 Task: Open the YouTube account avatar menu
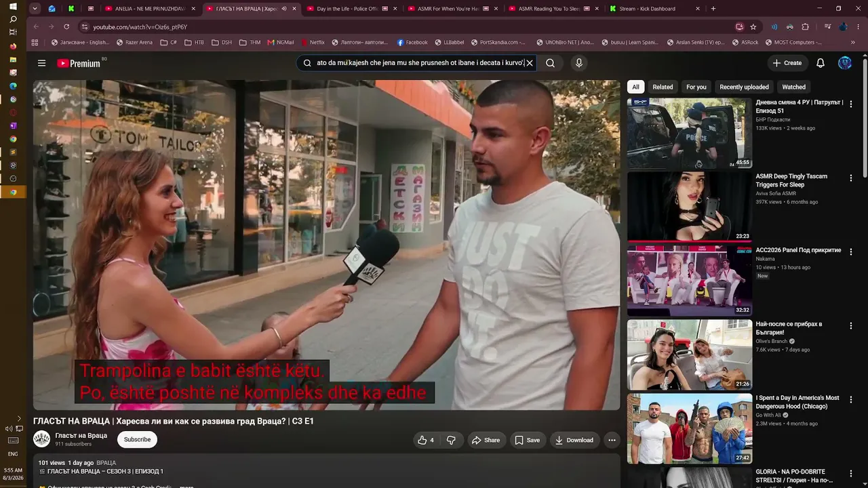pyautogui.click(x=845, y=63)
